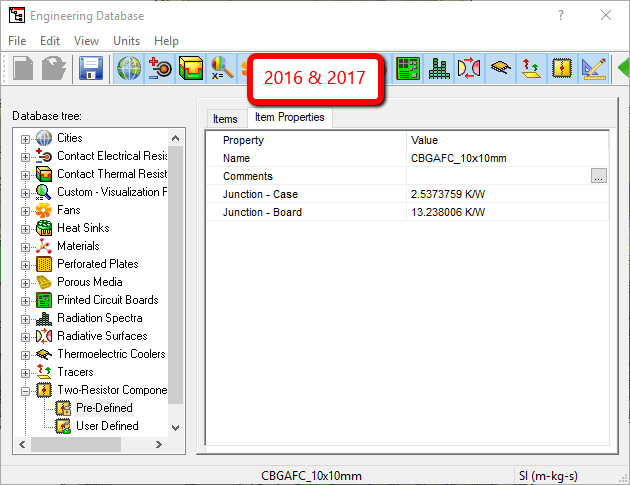Image resolution: width=630 pixels, height=485 pixels.
Task: Click the Two-Resistor Components toolbar icon
Action: (562, 69)
